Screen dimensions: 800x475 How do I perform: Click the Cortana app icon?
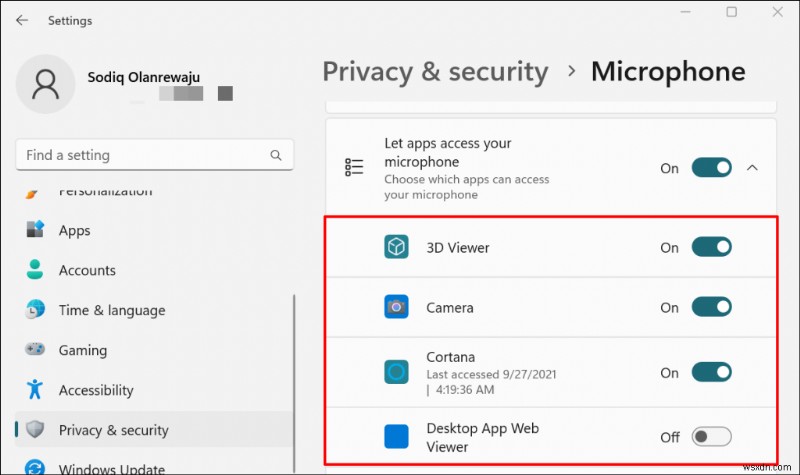[397, 373]
